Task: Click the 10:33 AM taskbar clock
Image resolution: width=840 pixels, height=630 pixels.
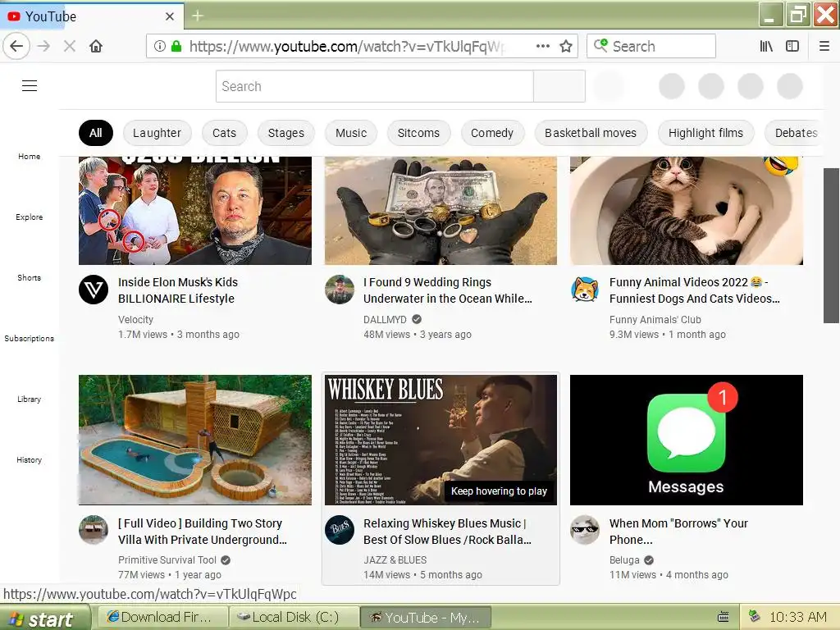Action: pyautogui.click(x=797, y=617)
